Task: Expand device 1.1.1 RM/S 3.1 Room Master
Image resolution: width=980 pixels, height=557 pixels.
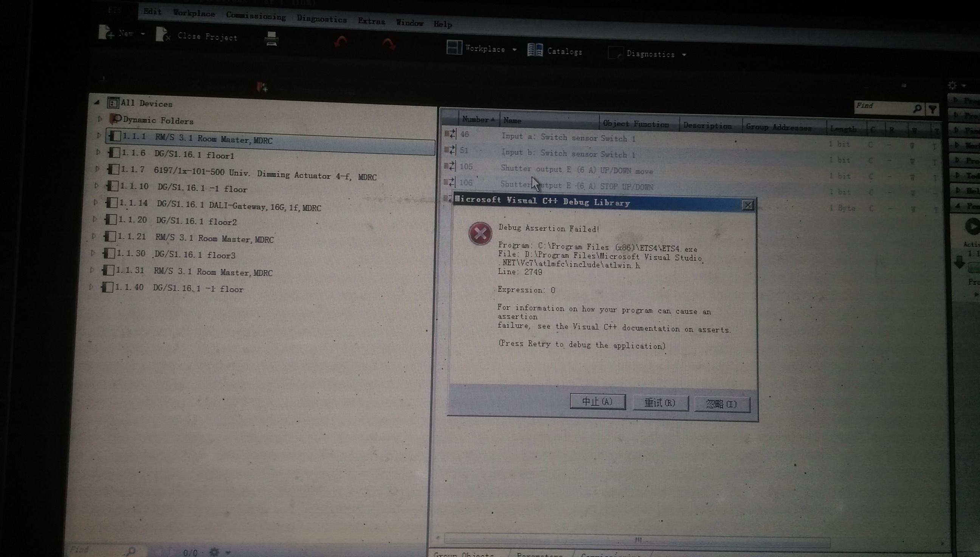Action: [99, 135]
